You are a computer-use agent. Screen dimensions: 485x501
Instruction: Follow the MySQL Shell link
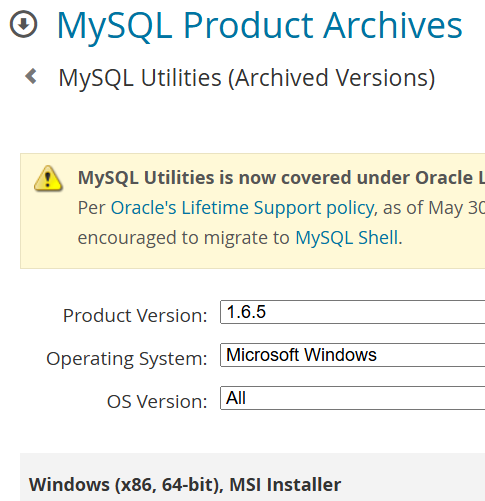click(347, 238)
